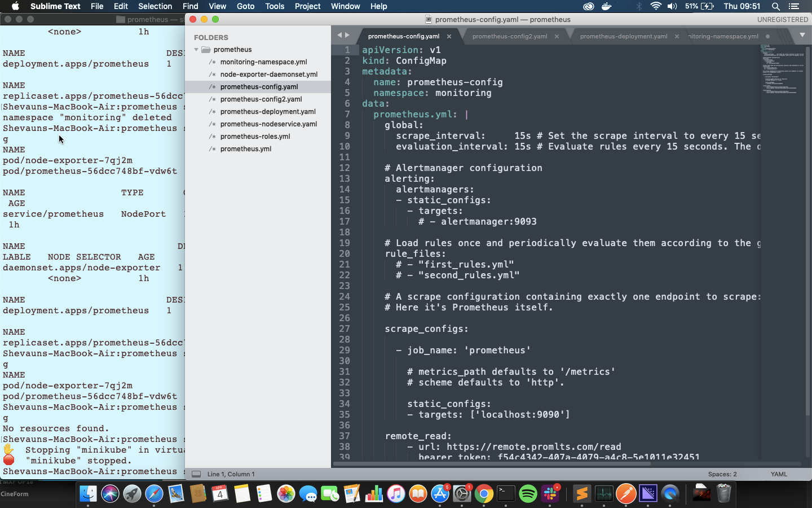Viewport: 812px width, 508px height.
Task: Open the Apple menu
Action: click(15, 6)
